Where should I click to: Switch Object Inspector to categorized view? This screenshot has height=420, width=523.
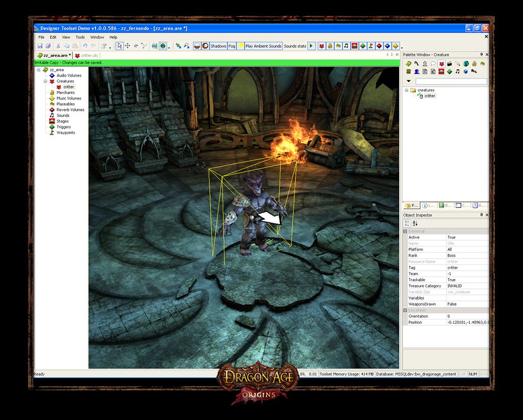[x=407, y=223]
